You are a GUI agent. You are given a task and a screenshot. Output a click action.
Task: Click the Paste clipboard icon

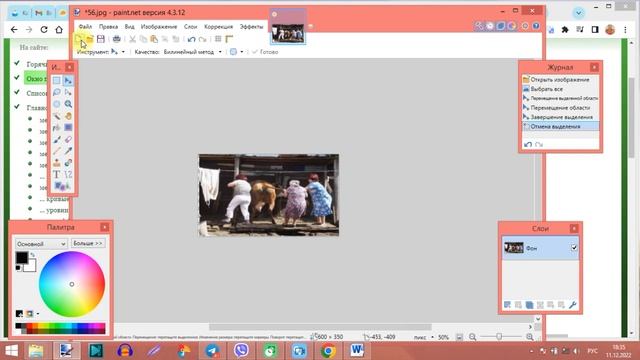154,39
